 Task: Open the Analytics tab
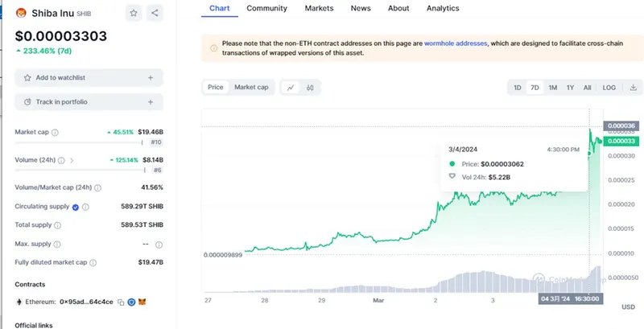[443, 8]
